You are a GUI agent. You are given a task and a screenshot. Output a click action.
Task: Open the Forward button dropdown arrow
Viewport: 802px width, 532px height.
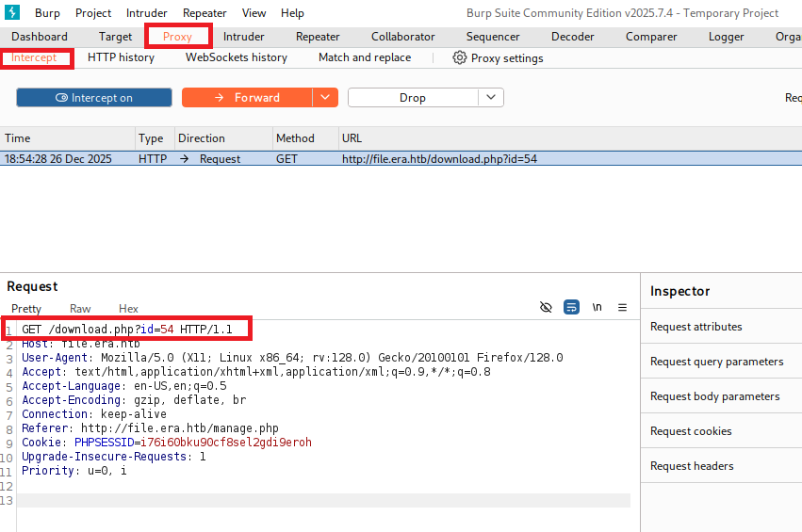click(325, 98)
